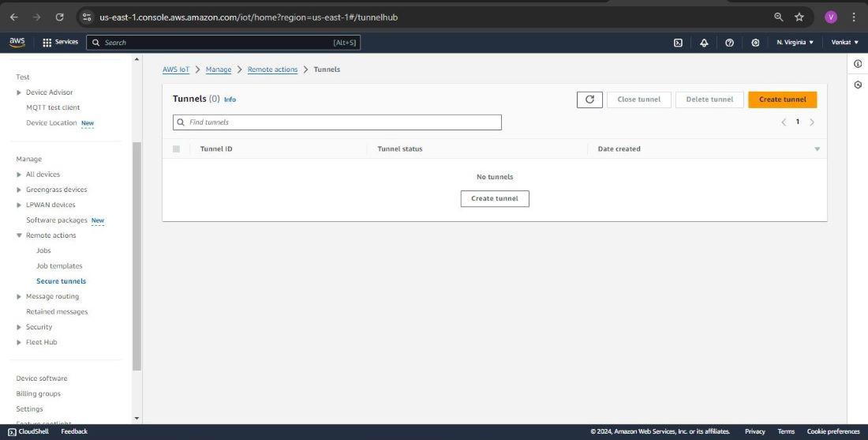Screen dimensions: 868x440
Task: Expand Security section
Action: (x=19, y=327)
